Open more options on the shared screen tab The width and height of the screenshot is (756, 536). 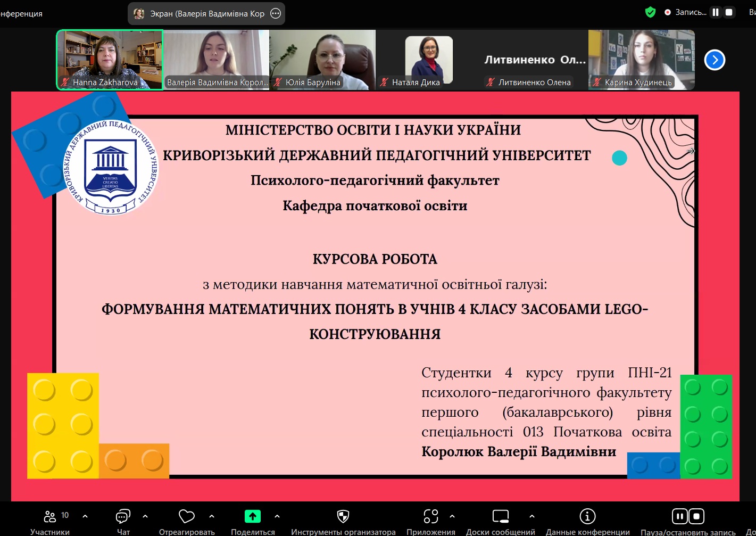pos(276,14)
